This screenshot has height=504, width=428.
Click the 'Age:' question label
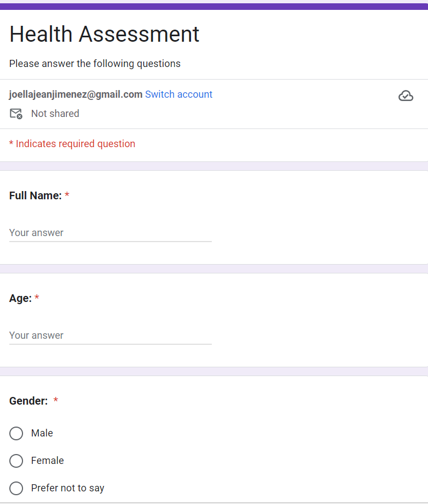20,298
